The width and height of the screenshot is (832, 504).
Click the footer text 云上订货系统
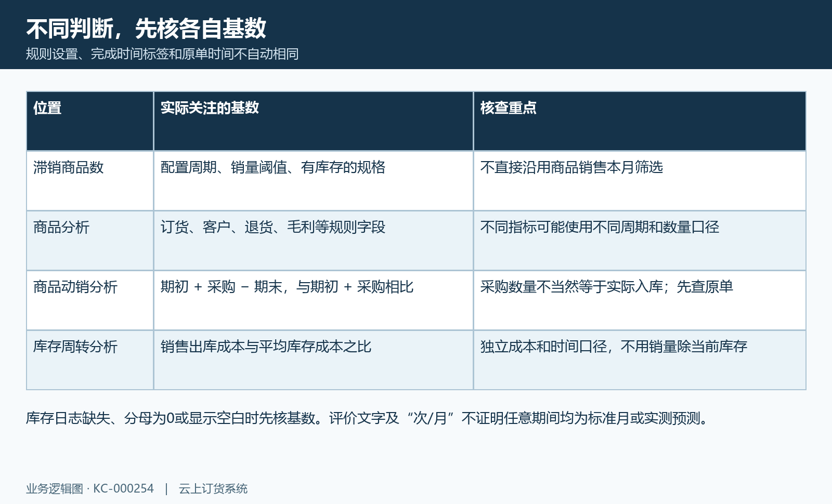213,489
